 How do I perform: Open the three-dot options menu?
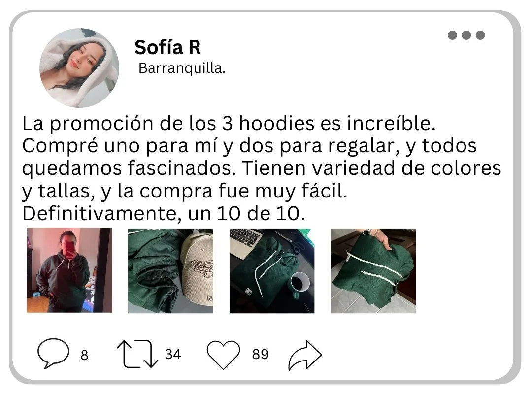[466, 35]
